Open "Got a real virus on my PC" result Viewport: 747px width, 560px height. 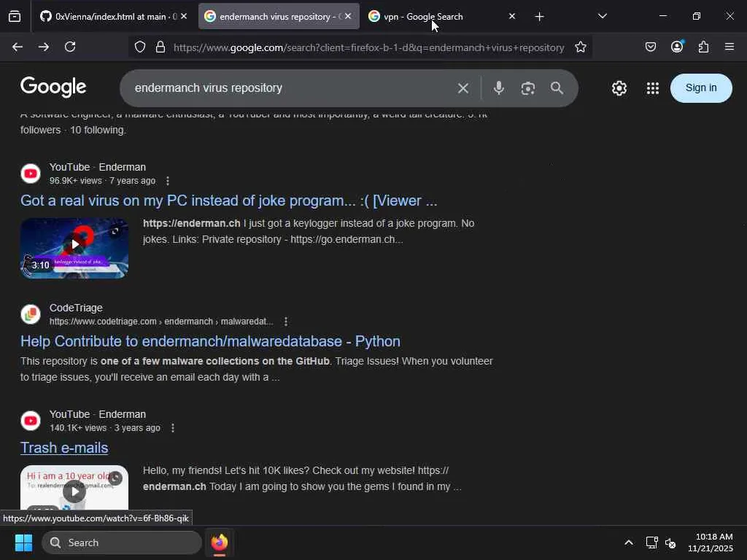228,201
